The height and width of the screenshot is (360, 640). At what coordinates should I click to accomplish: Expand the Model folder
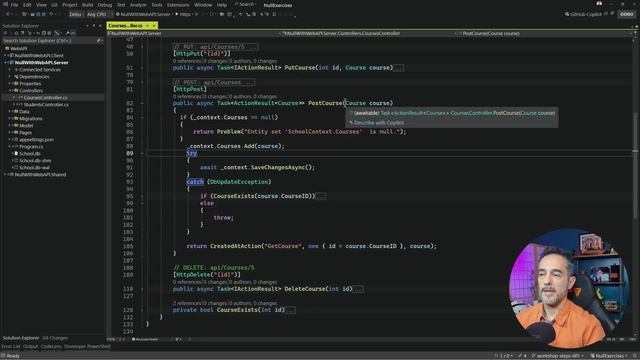tap(10, 125)
